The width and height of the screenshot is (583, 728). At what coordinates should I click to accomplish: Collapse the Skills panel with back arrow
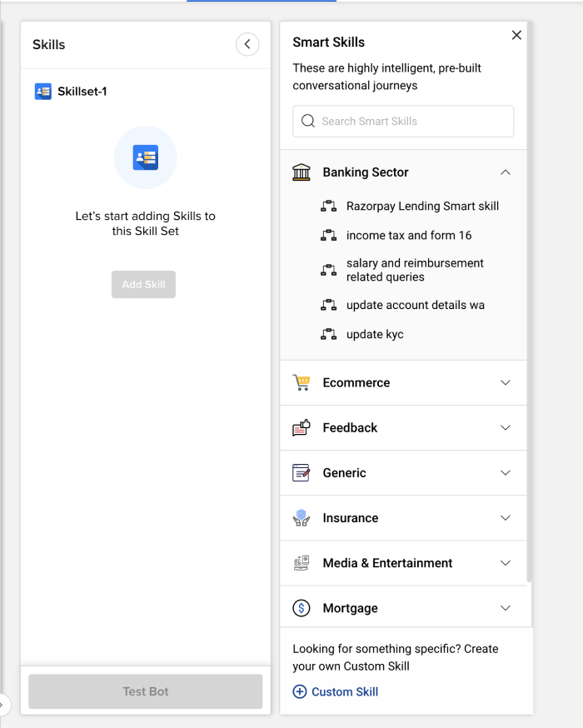247,44
